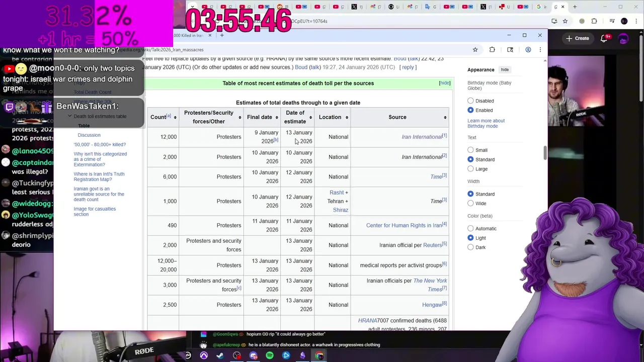Open 'Where is Iran Intl's Truth Registration Map?' topic
The image size is (644, 362).
pyautogui.click(x=99, y=176)
